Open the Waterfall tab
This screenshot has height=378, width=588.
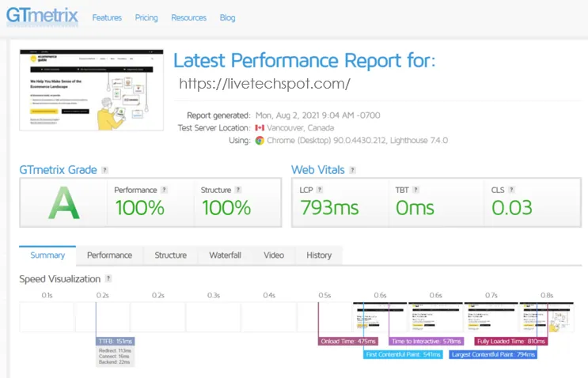[x=225, y=255]
